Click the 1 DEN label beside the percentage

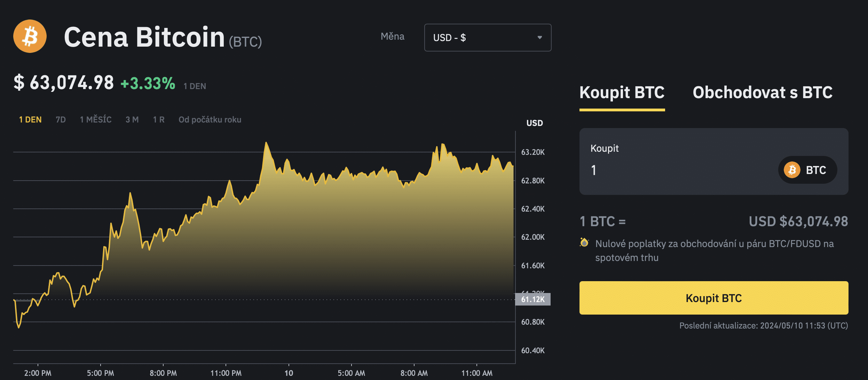(x=195, y=86)
